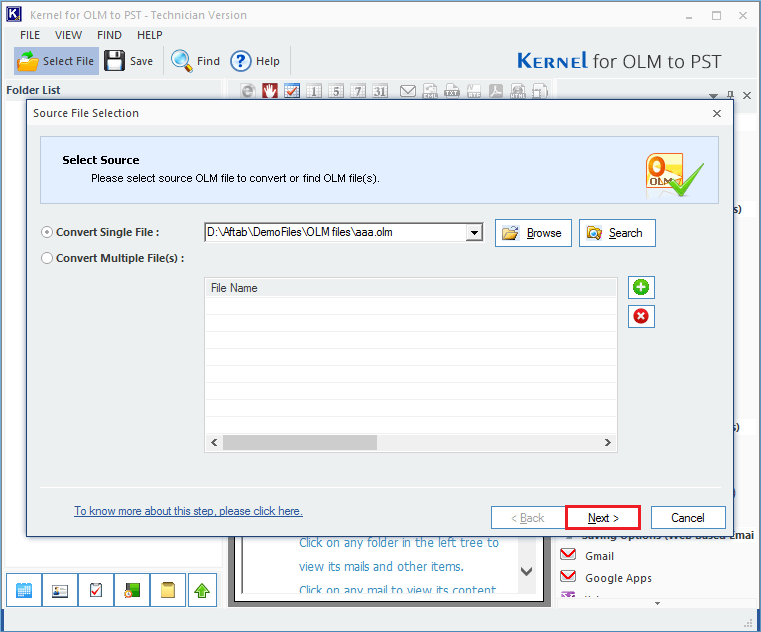Open the VIEW menu

click(68, 35)
